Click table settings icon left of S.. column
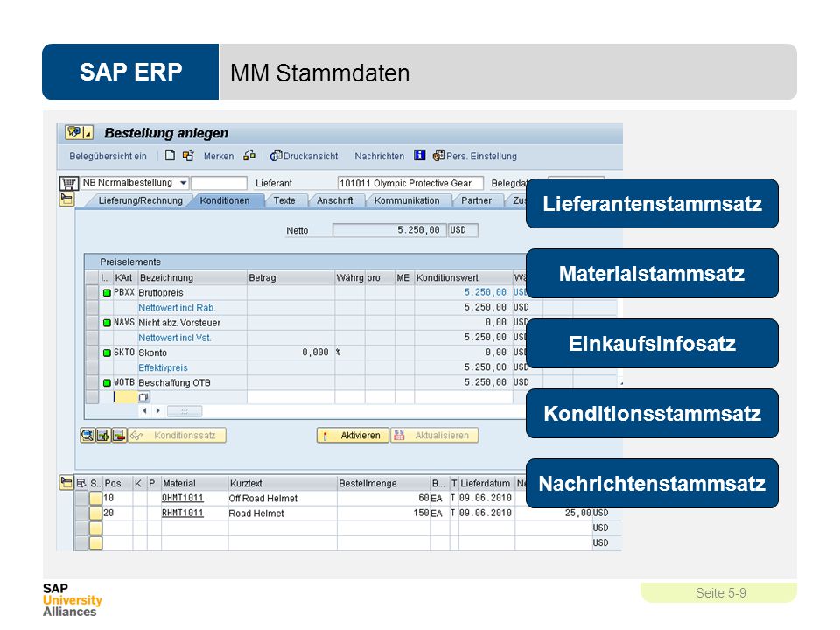The image size is (840, 630). click(80, 483)
